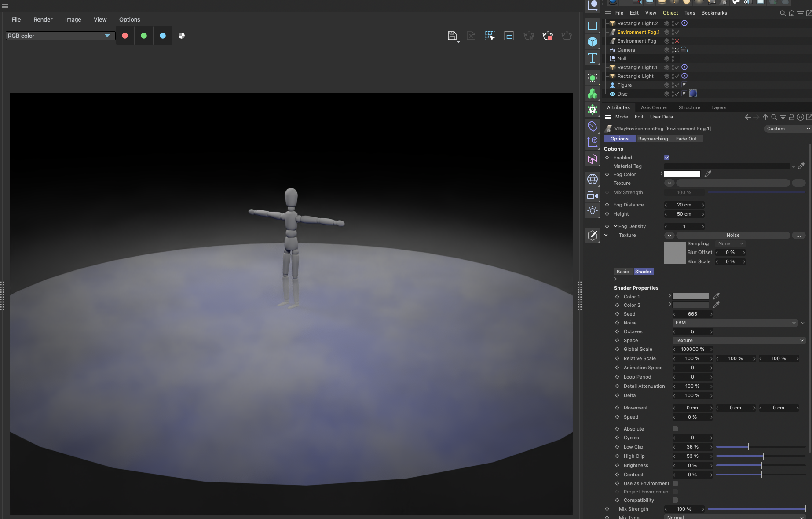Image resolution: width=812 pixels, height=519 pixels.
Task: Click the pen/edit hexagon icon in side toolbar
Action: (593, 236)
